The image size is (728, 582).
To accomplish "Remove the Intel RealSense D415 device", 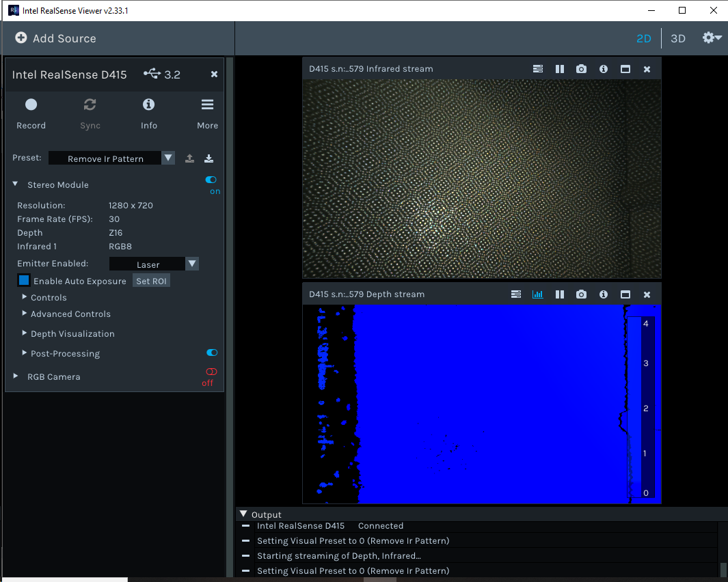I will click(x=214, y=74).
